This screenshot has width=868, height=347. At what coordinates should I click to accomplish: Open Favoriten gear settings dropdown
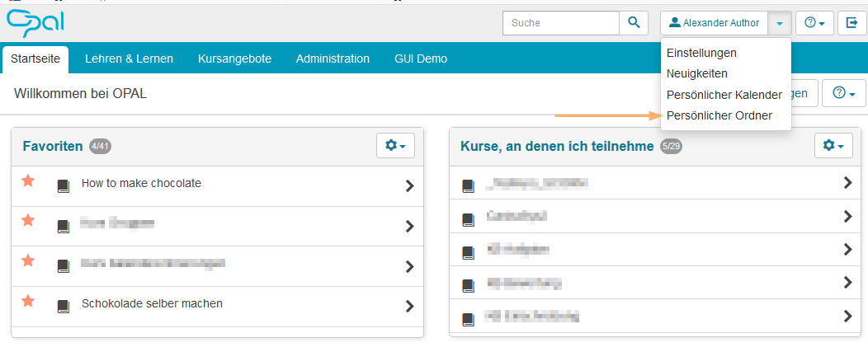coord(395,146)
